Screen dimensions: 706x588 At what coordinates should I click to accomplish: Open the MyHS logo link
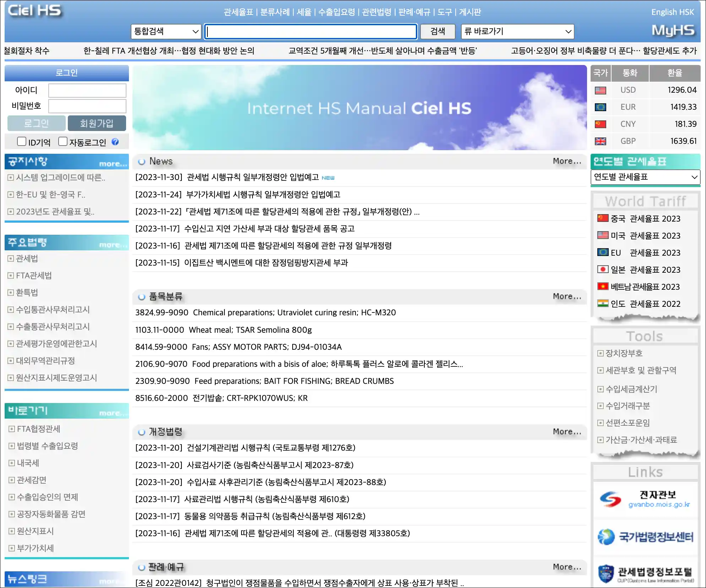[673, 31]
